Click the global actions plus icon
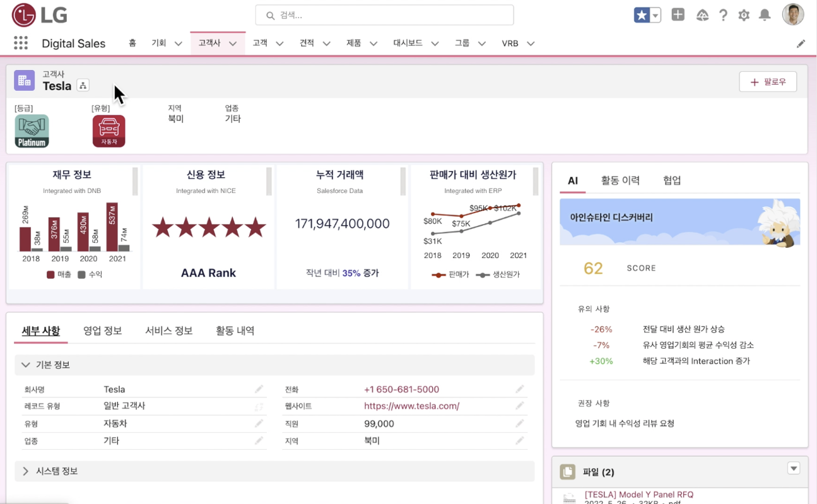Image resolution: width=817 pixels, height=504 pixels. [x=678, y=15]
